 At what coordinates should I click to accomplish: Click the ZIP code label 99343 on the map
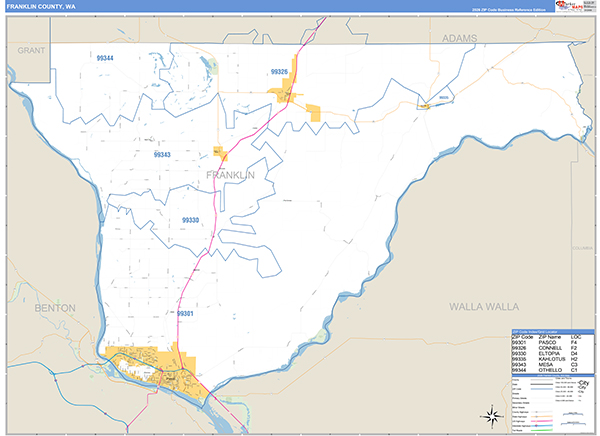162,155
